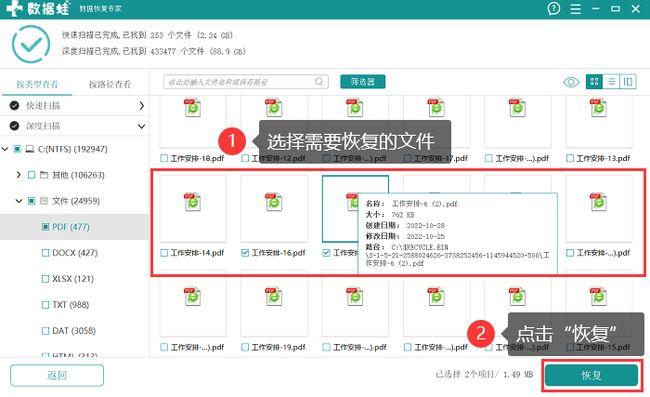Click the 已选择 2个项目 status text
Image resolution: width=650 pixels, height=397 pixels.
coord(484,375)
